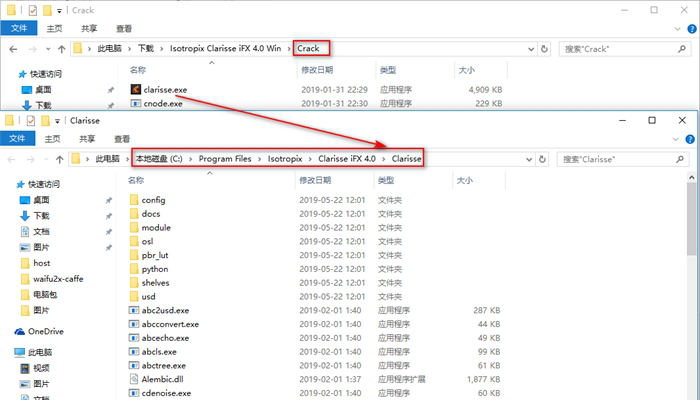Switch to 主页 tab in Clarisse window
This screenshot has height=416, width=700.
click(x=52, y=138)
